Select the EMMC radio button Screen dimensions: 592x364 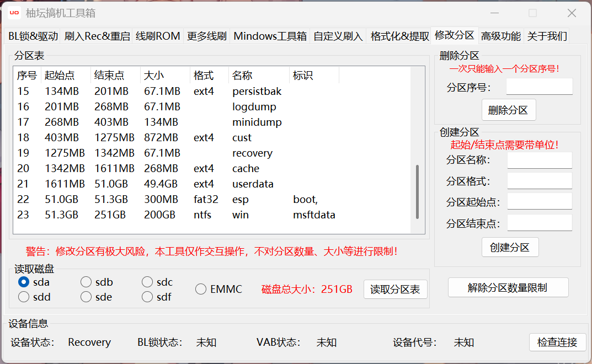201,289
